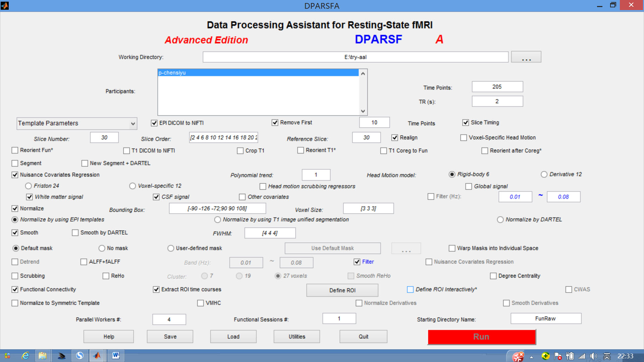This screenshot has height=362, width=644.
Task: Click the Bounding Box input field
Action: point(217,208)
